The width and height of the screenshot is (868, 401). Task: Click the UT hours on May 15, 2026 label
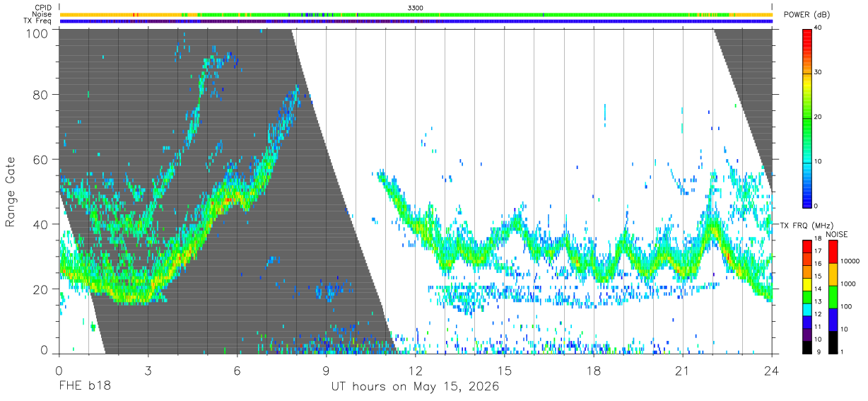click(415, 387)
